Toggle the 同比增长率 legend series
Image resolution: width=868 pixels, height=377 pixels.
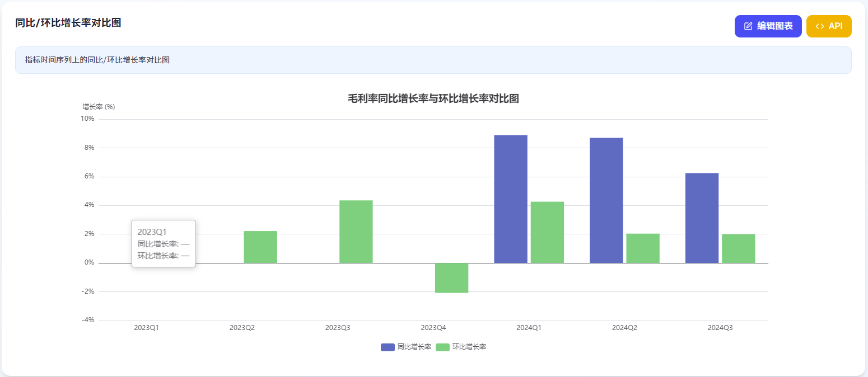(x=406, y=347)
